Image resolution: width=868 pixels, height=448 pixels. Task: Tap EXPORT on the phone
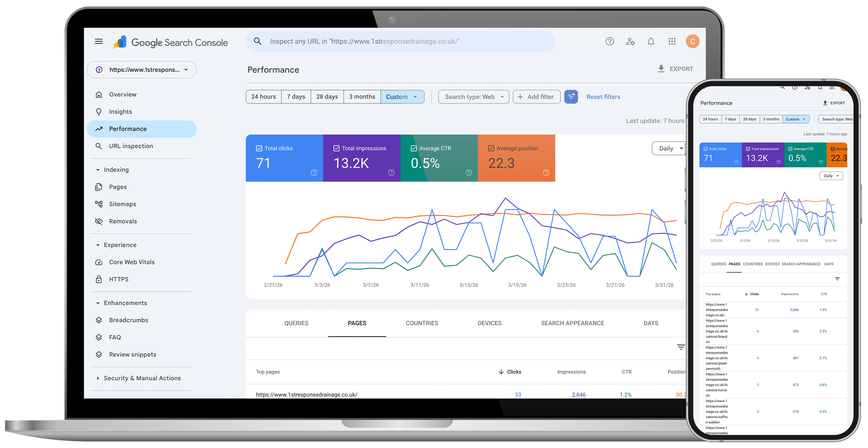click(x=834, y=103)
